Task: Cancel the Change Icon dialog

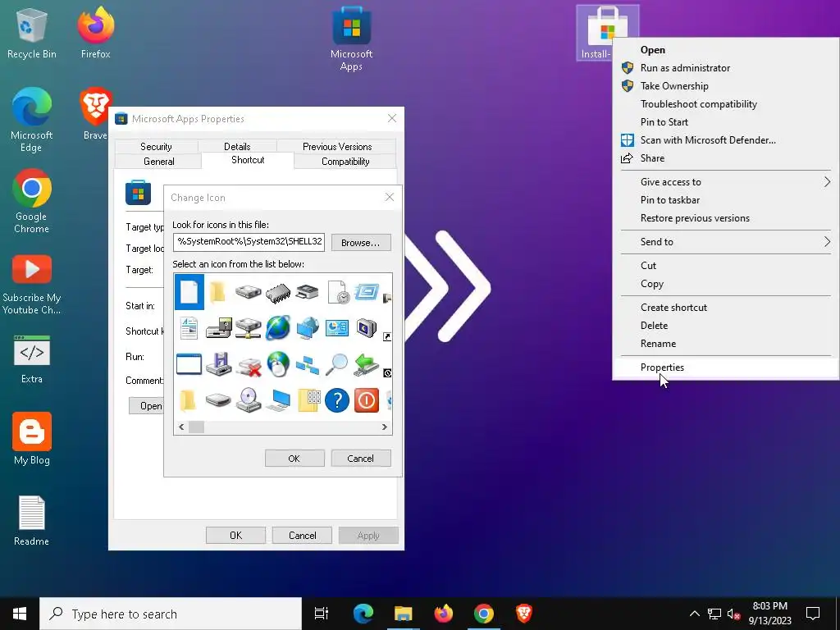Action: (361, 459)
